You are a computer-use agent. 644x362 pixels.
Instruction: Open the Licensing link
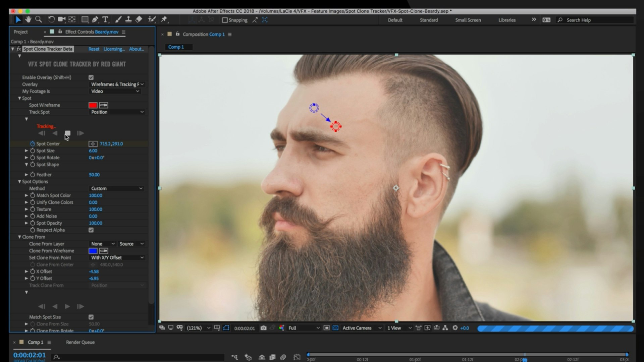coord(114,49)
